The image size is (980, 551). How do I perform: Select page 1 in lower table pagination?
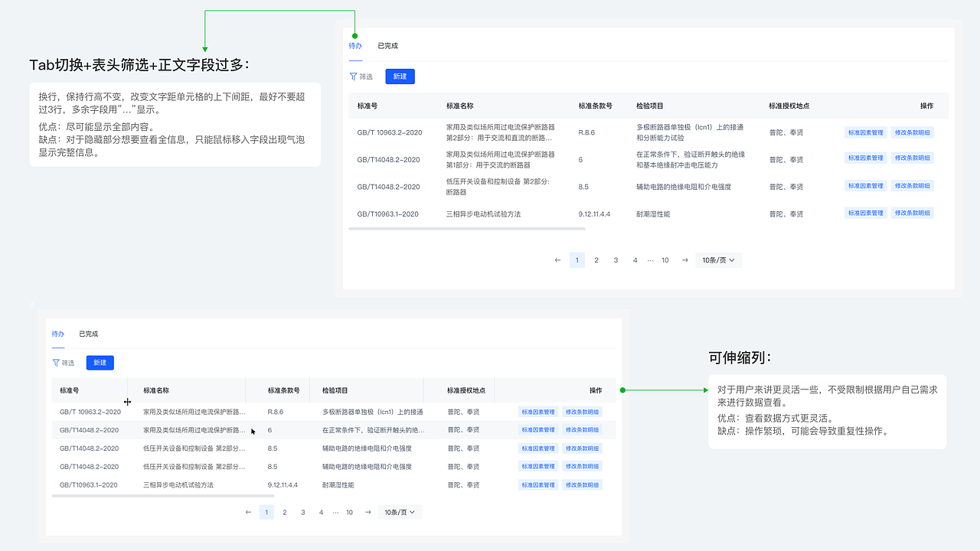pos(266,512)
